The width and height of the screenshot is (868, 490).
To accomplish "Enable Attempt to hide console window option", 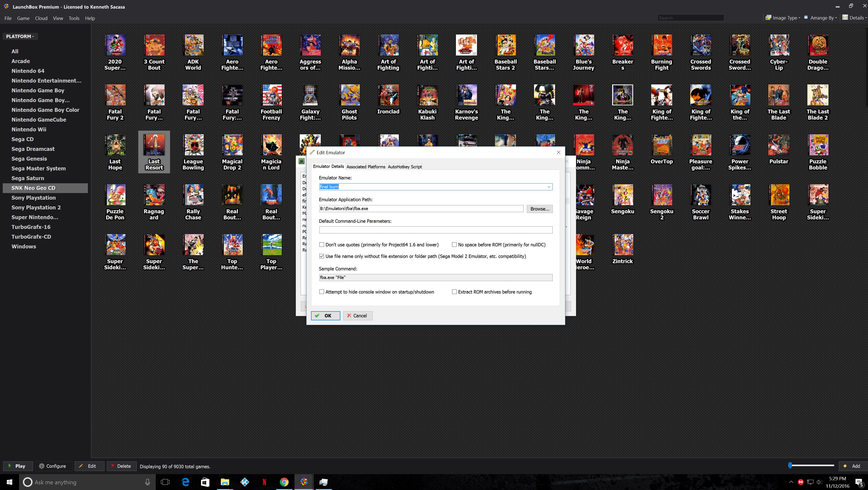I will point(322,292).
